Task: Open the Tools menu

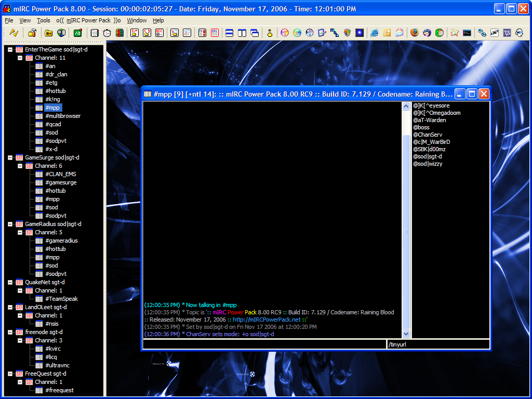Action: coord(44,20)
